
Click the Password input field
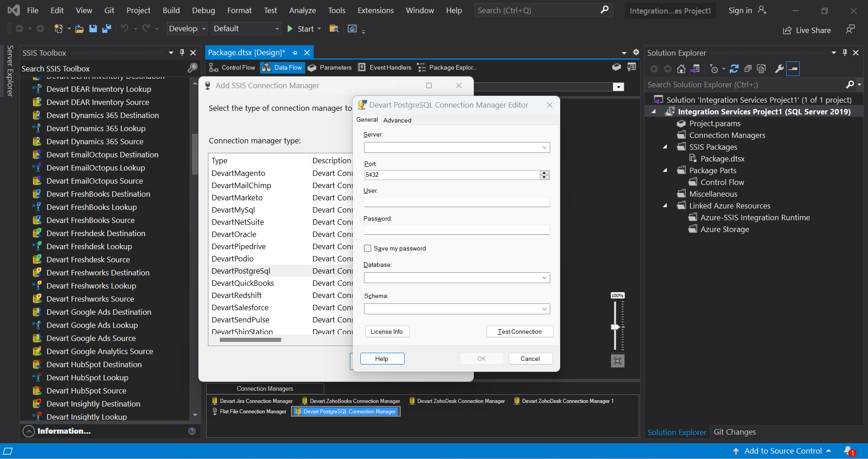(x=457, y=230)
